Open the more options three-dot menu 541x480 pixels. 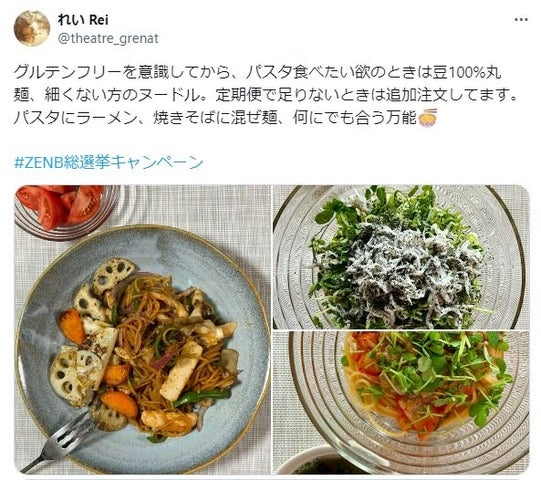tap(521, 20)
